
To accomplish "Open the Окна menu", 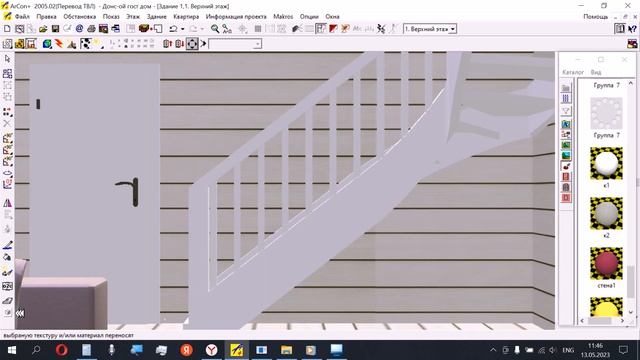I will (332, 16).
